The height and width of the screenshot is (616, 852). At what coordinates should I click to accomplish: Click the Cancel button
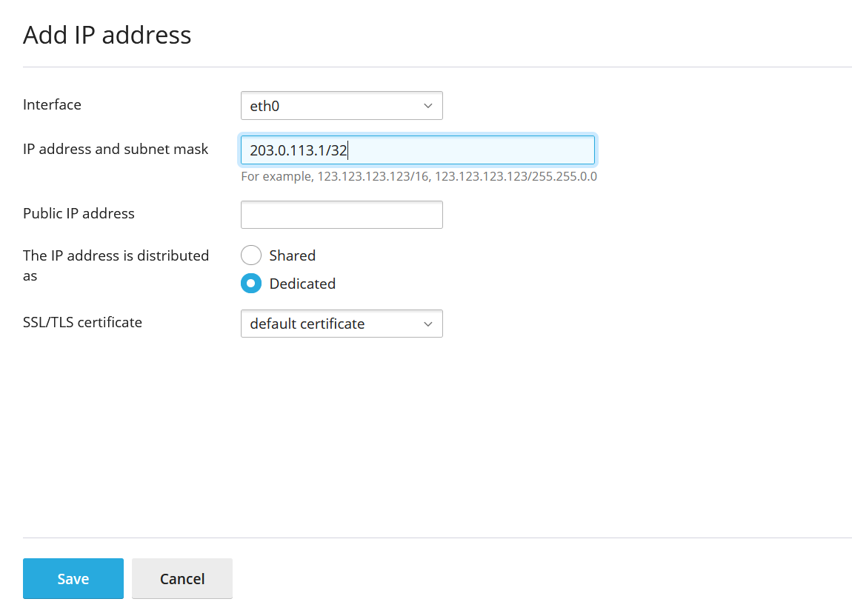click(x=182, y=578)
